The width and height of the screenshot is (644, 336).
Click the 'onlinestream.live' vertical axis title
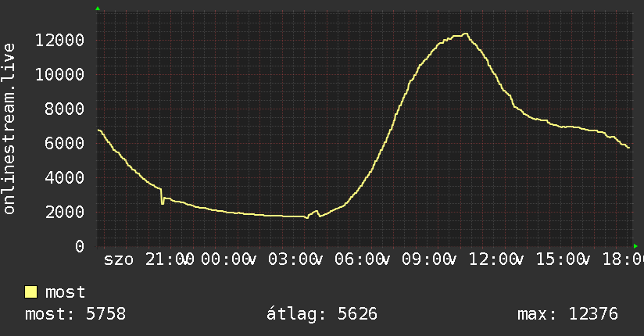coord(9,129)
